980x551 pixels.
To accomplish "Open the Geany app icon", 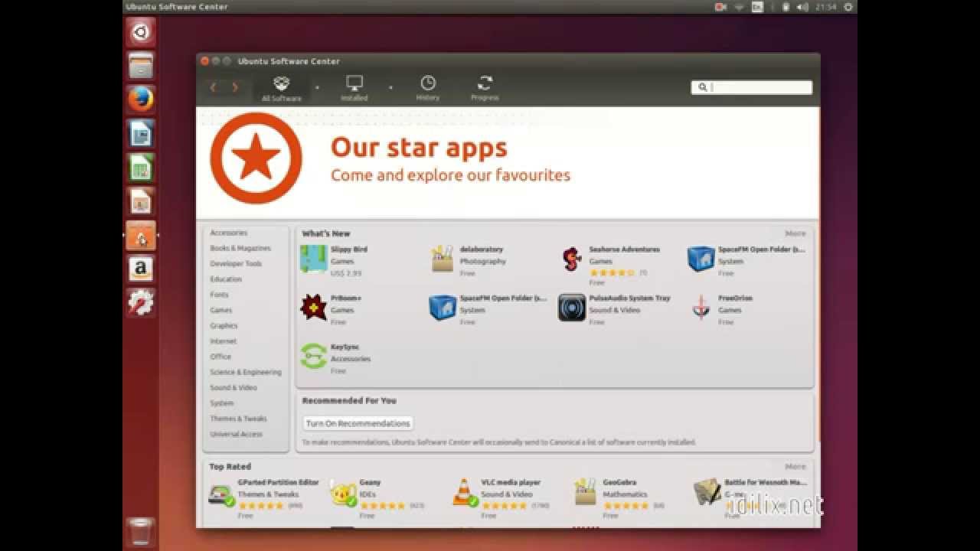I will [x=343, y=494].
